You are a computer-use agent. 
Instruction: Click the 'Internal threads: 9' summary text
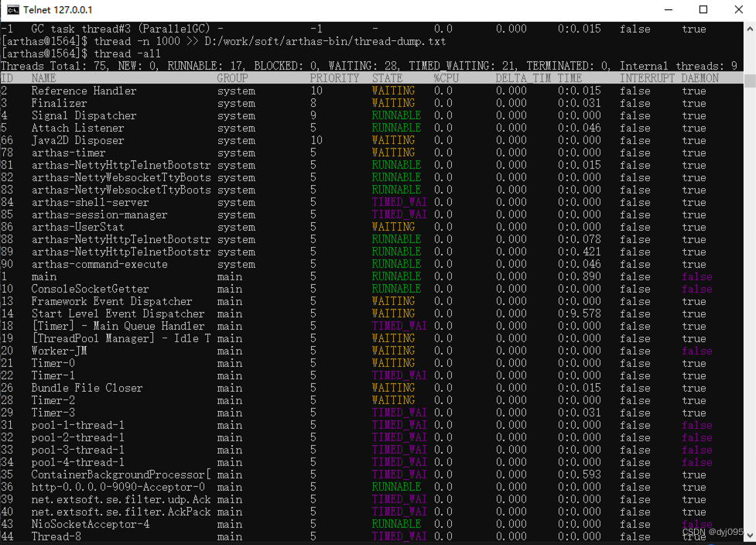point(679,66)
